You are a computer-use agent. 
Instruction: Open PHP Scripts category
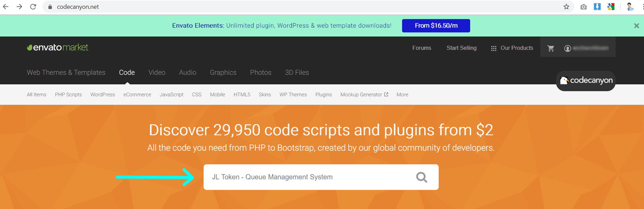pyautogui.click(x=68, y=94)
